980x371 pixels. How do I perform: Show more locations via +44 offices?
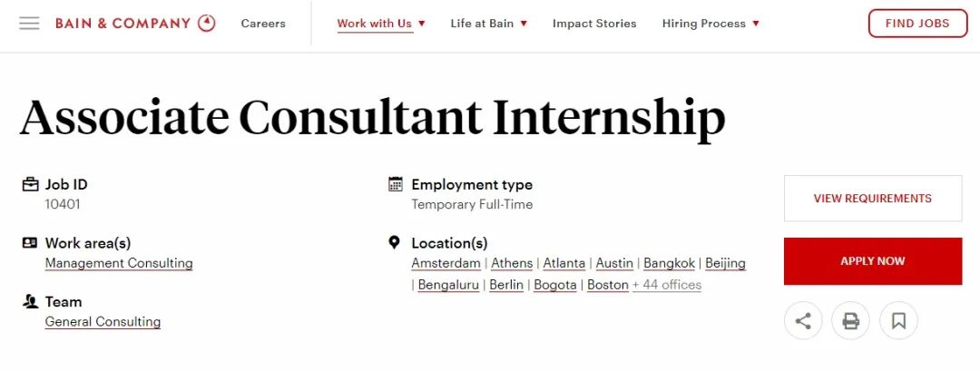pos(666,285)
